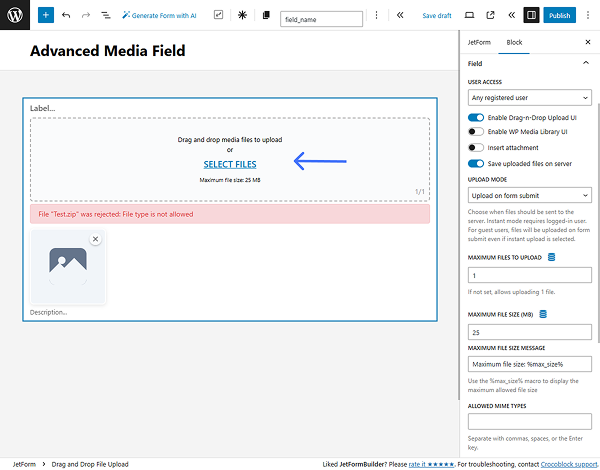
Task: Redo the last undone change
Action: click(x=86, y=15)
